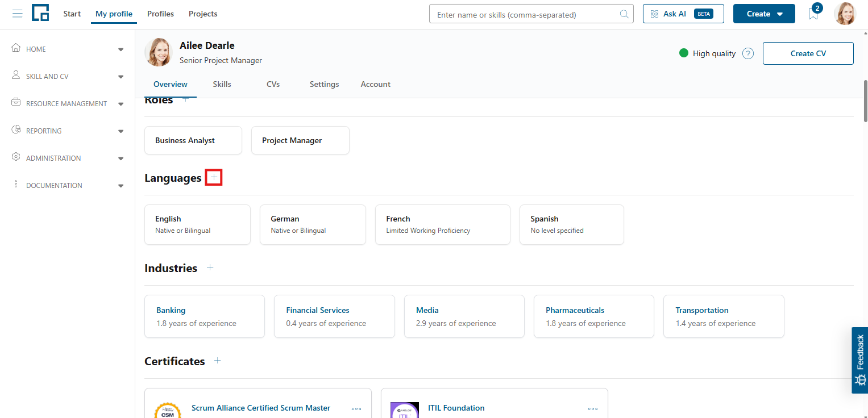Open the hamburger menu icon
Viewport: 868px width, 418px height.
(17, 14)
